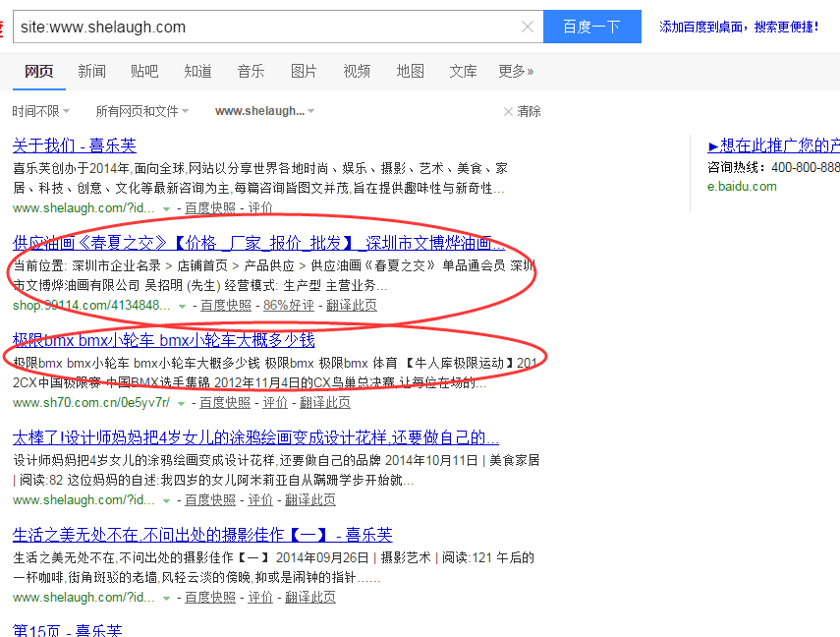Viewport: 840px width, 637px height.
Task: Click green arrow next to shop.99114.com URL
Action: [x=183, y=307]
